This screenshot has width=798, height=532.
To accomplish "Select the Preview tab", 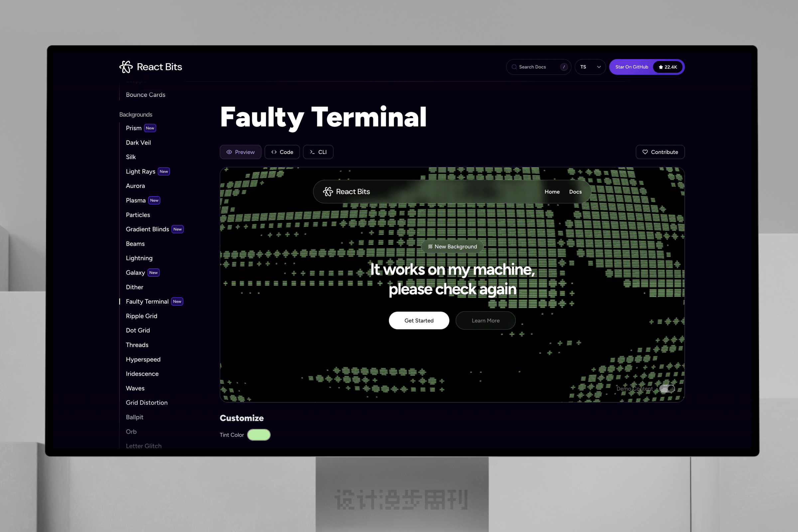I will click(240, 152).
